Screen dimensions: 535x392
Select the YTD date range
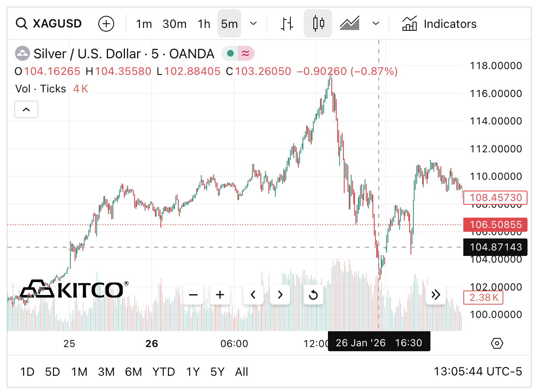(163, 372)
